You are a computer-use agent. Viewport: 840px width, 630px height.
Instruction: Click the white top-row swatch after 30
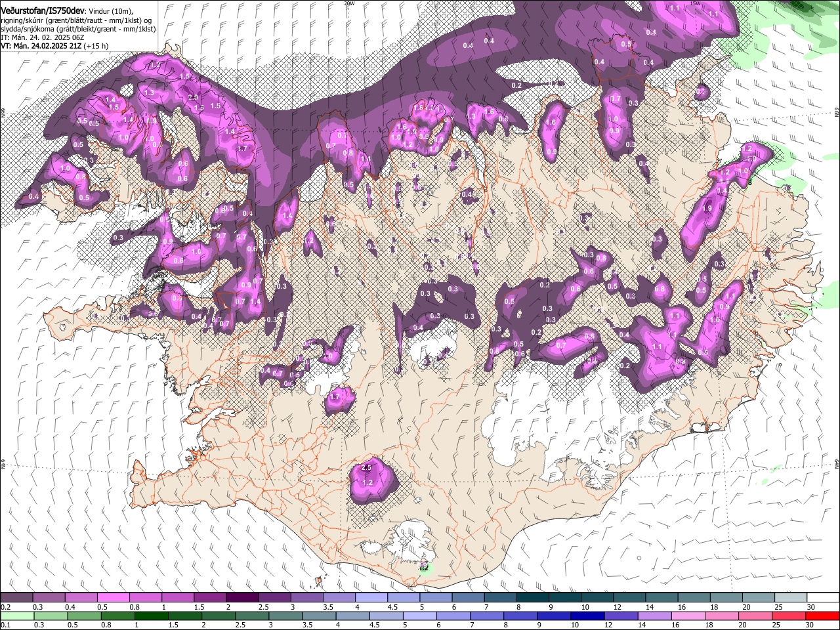click(824, 598)
